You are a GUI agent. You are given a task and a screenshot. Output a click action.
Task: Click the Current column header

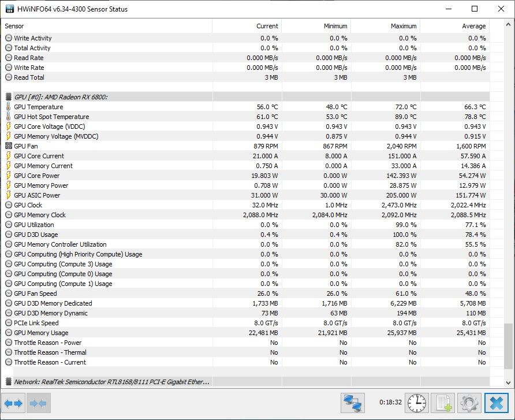pos(247,26)
